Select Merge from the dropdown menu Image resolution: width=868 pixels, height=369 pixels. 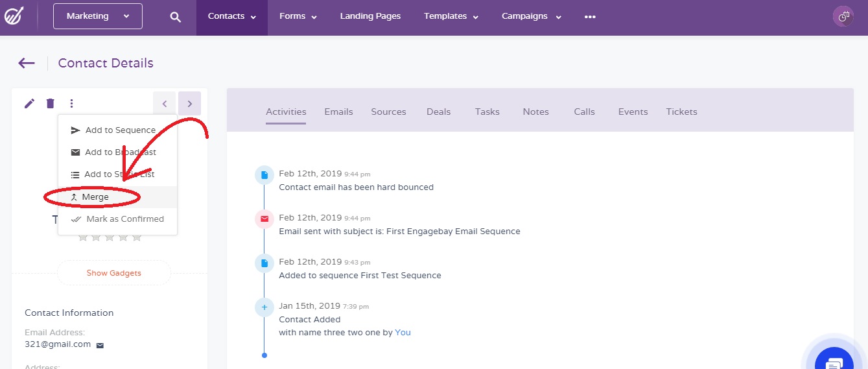tap(95, 197)
